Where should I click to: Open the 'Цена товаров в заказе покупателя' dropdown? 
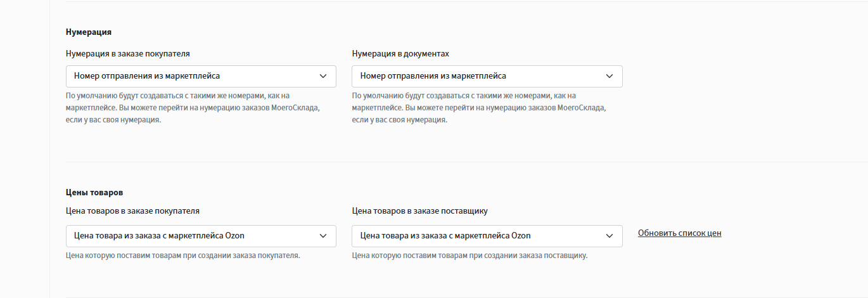click(x=201, y=236)
